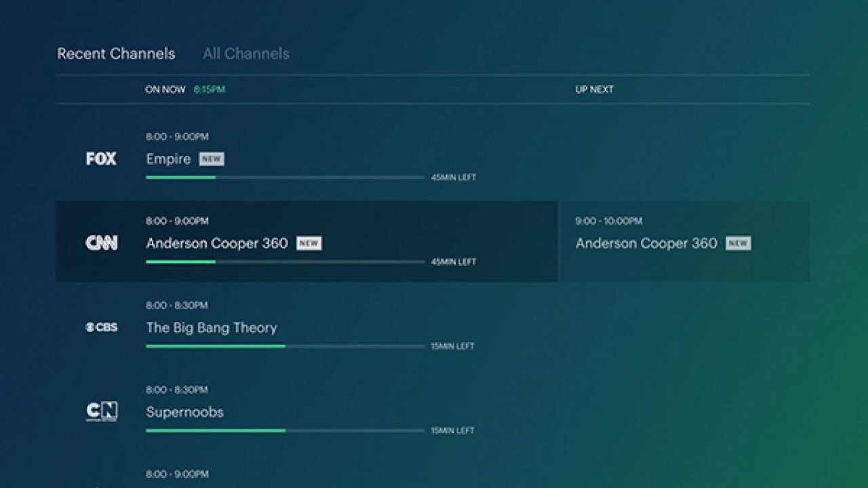The image size is (868, 488).
Task: Open Empire on FOX
Action: [x=168, y=159]
